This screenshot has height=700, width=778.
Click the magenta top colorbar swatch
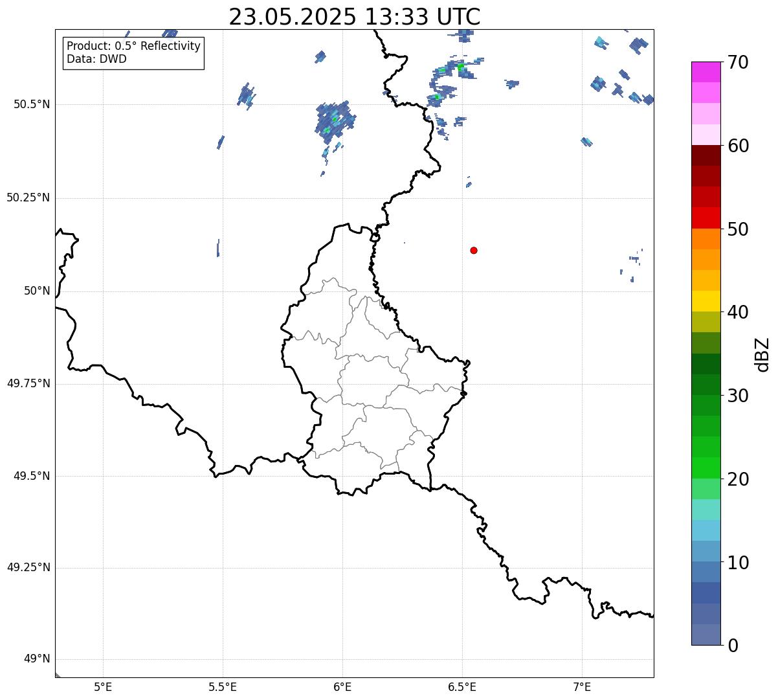pos(706,72)
